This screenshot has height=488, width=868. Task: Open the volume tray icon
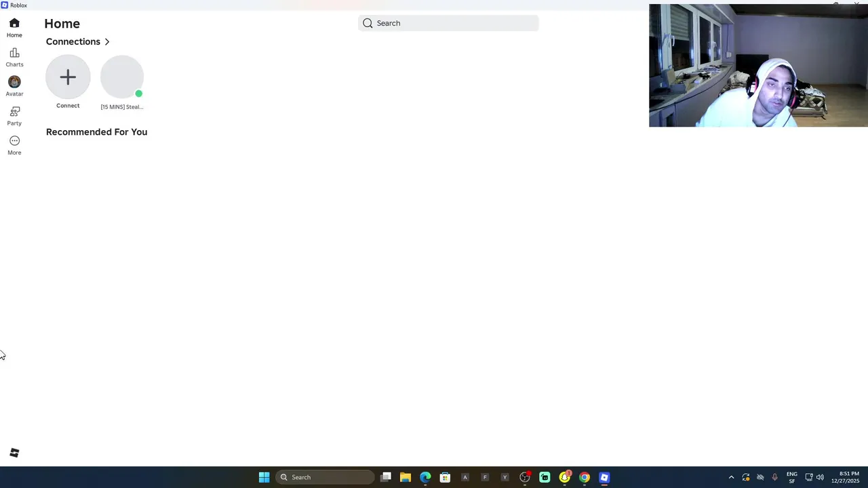tap(820, 477)
